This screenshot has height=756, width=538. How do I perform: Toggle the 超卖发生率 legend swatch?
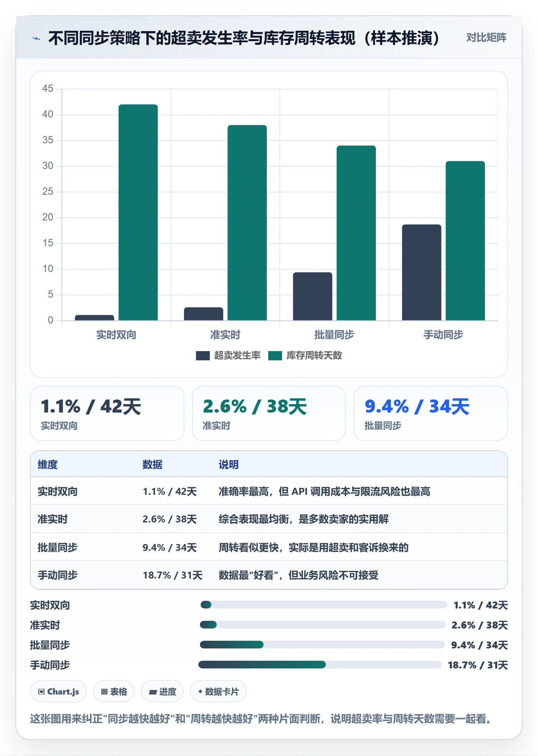tap(203, 356)
